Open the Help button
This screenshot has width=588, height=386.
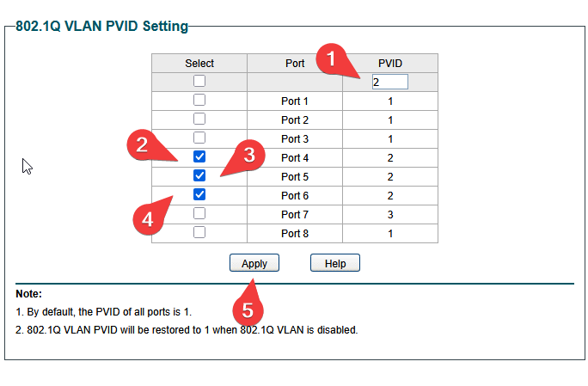[x=335, y=263]
